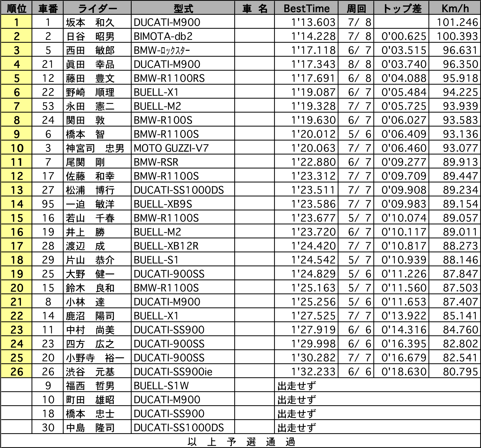Select rider name 坂本 和久
This screenshot has height=448, width=481.
90,22
